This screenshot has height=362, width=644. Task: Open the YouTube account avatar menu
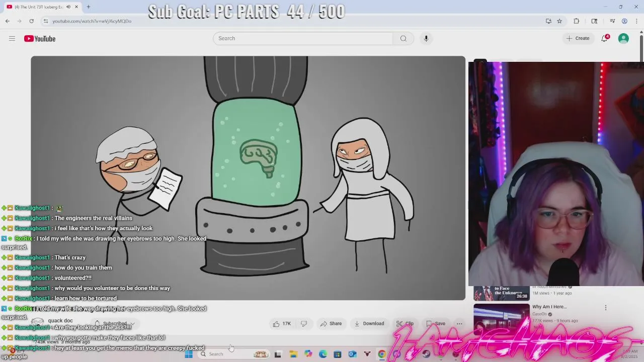pyautogui.click(x=623, y=38)
